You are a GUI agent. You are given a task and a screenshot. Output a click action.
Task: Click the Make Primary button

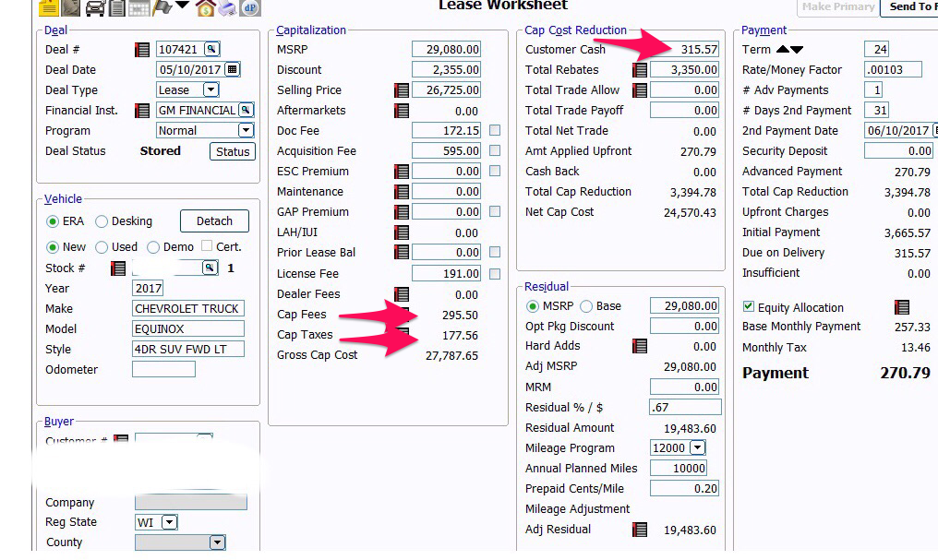[x=838, y=7]
